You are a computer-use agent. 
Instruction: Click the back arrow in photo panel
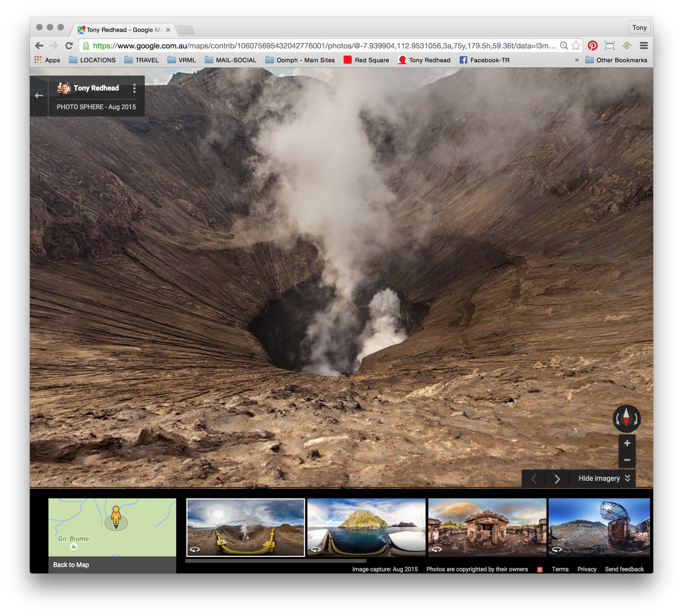coord(39,96)
